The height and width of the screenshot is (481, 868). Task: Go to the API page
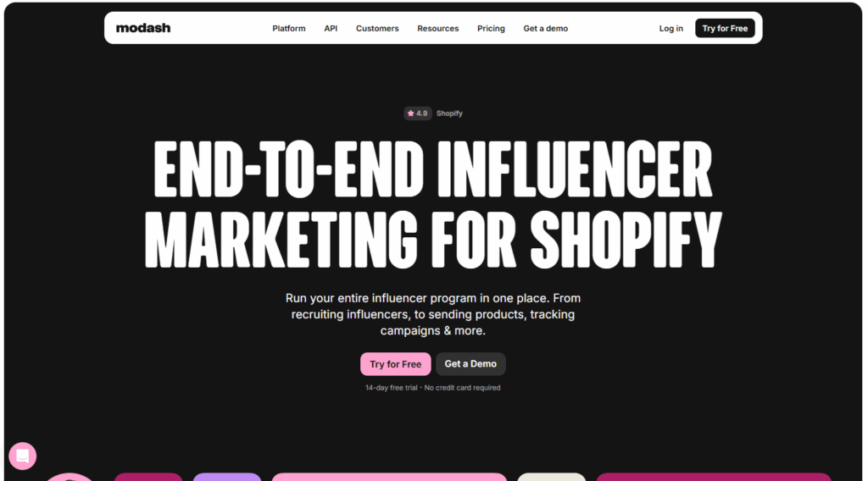pyautogui.click(x=331, y=28)
